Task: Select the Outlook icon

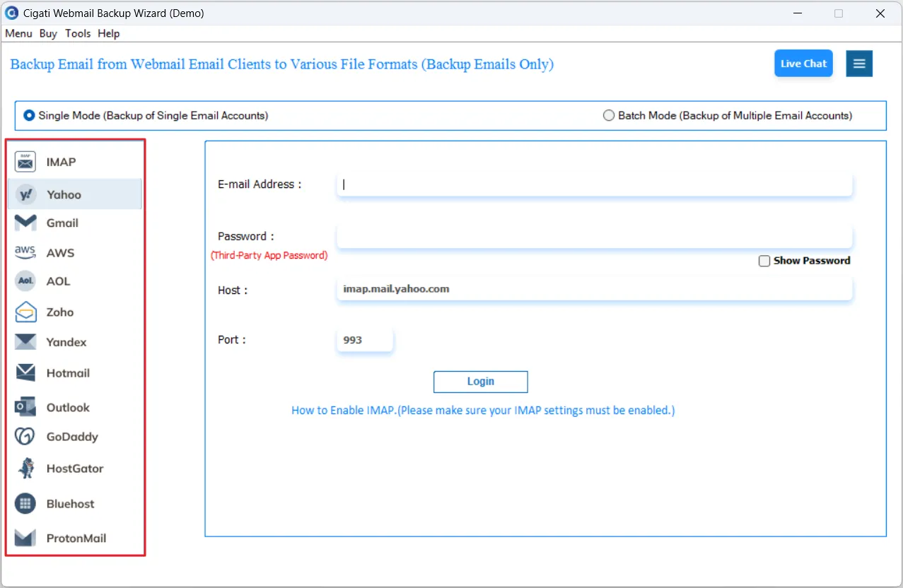Action: pyautogui.click(x=25, y=407)
